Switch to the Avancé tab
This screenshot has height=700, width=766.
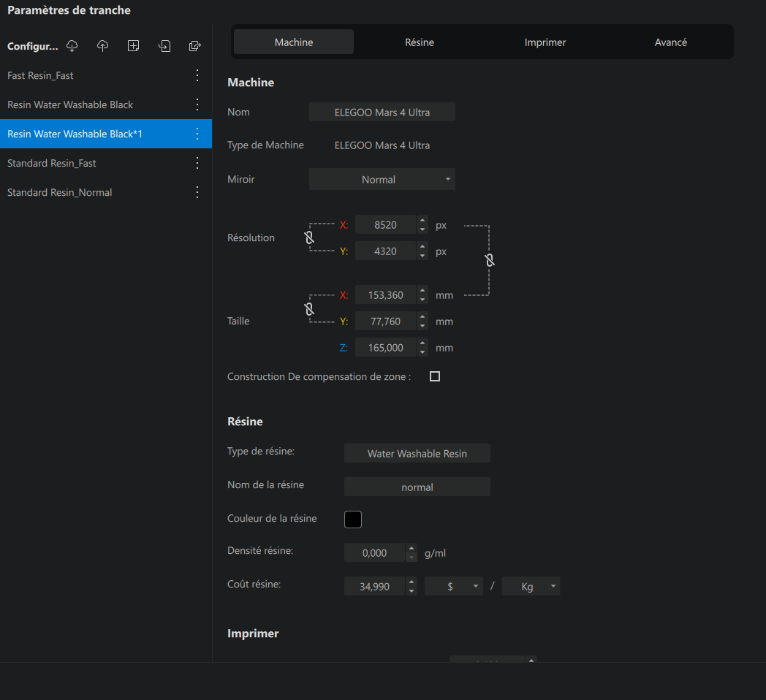(x=671, y=42)
